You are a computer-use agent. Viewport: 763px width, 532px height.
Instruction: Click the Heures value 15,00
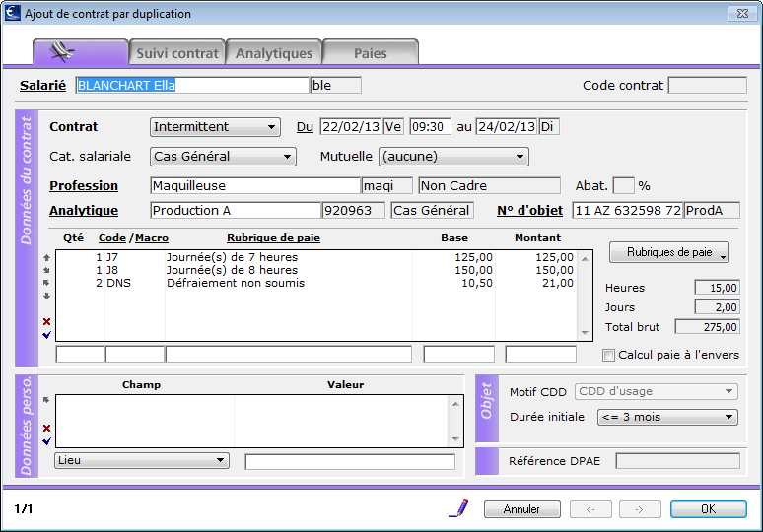tap(718, 288)
